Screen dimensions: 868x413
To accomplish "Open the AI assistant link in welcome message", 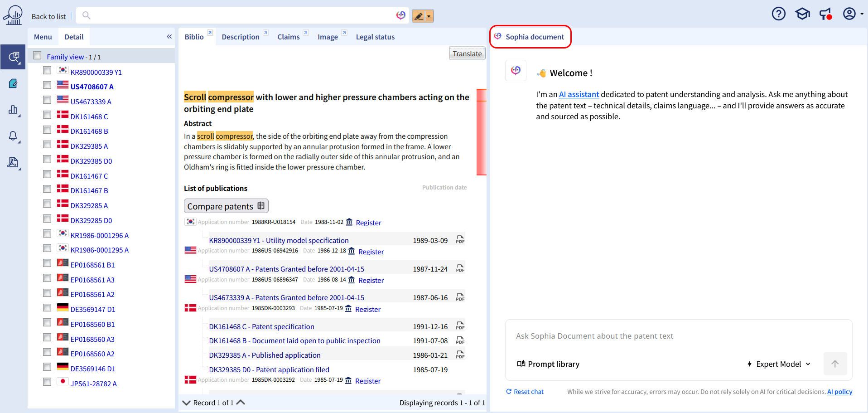I will point(579,94).
